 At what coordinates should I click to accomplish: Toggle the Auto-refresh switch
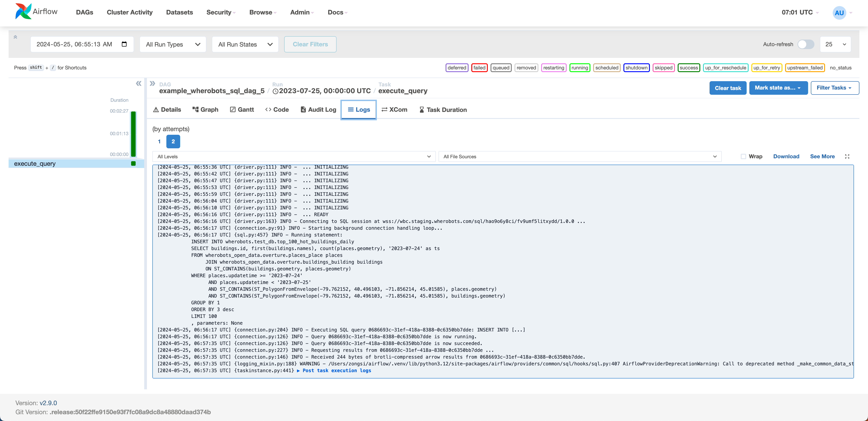(806, 44)
